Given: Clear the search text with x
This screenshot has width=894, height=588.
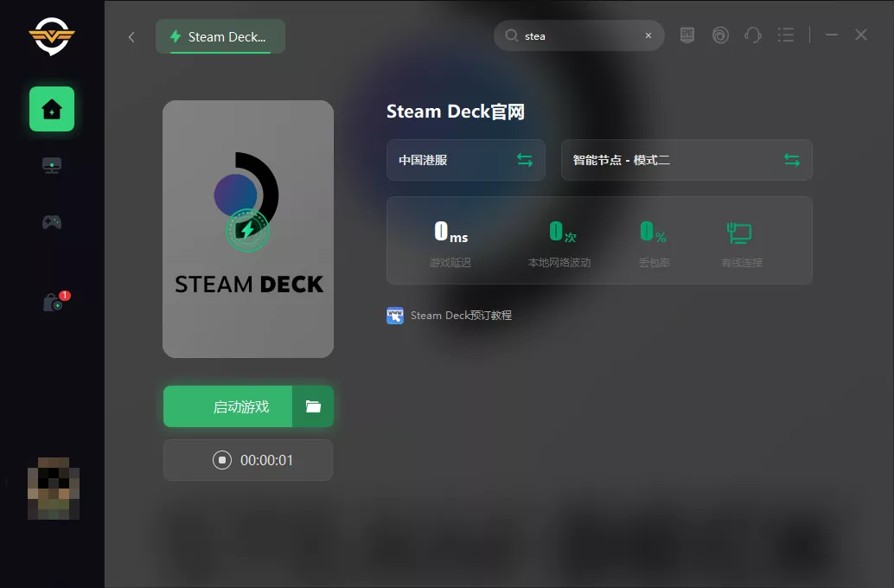Looking at the screenshot, I should click(648, 35).
